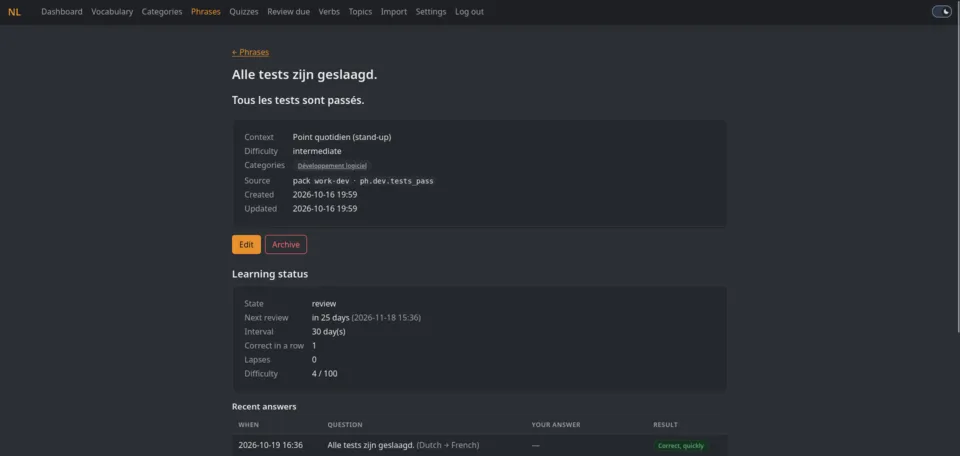Click the Correct, quickly result badge

tap(681, 446)
